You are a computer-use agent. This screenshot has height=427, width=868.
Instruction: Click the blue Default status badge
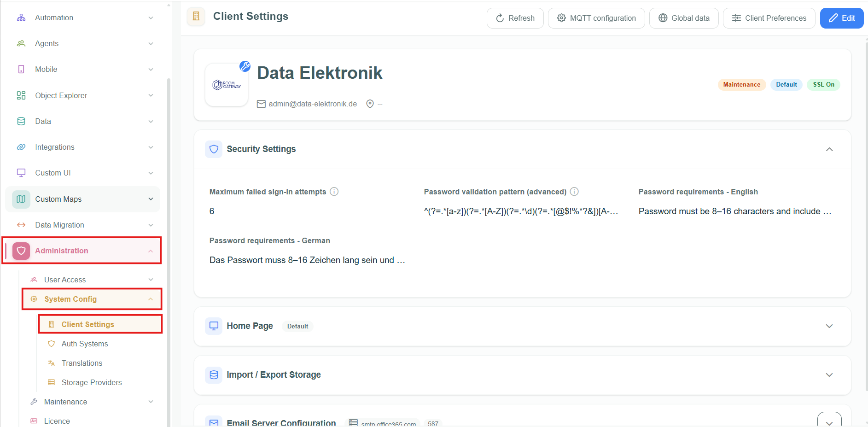tap(786, 85)
